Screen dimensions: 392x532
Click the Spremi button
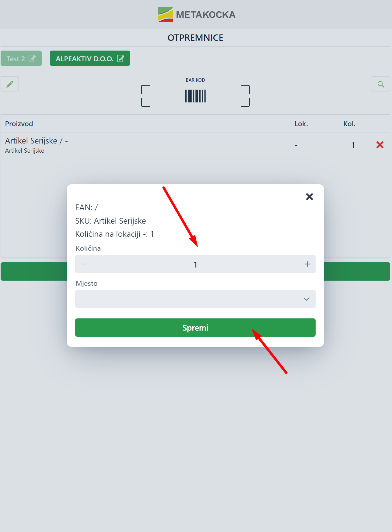195,328
